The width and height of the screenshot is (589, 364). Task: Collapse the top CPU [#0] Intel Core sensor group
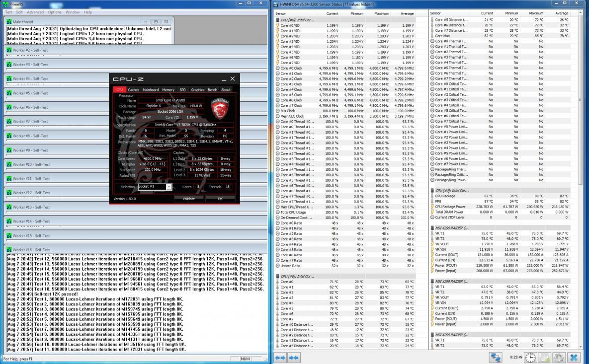pyautogui.click(x=277, y=20)
